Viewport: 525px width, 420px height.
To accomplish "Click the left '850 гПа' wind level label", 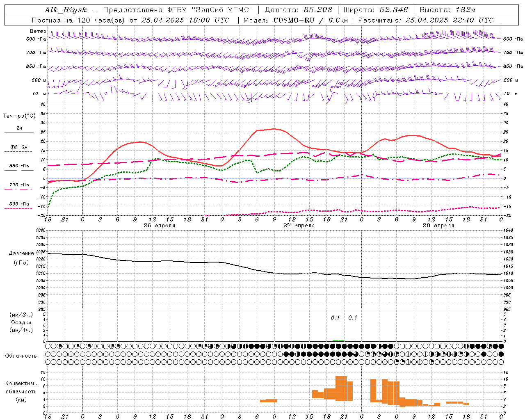I will (36, 66).
